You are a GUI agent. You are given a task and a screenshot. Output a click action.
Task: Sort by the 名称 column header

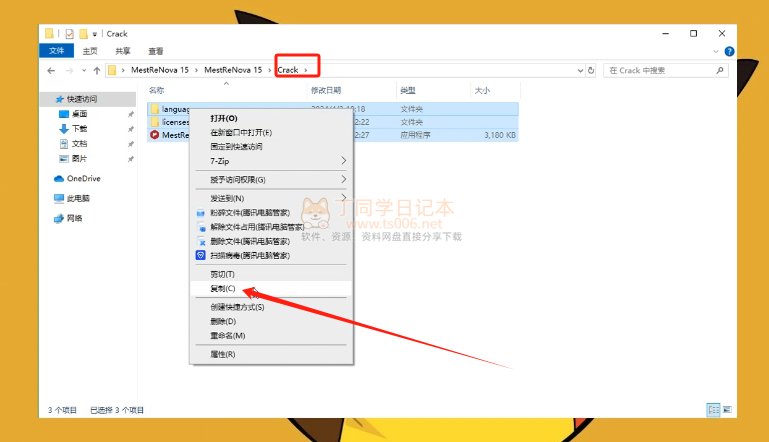(156, 90)
